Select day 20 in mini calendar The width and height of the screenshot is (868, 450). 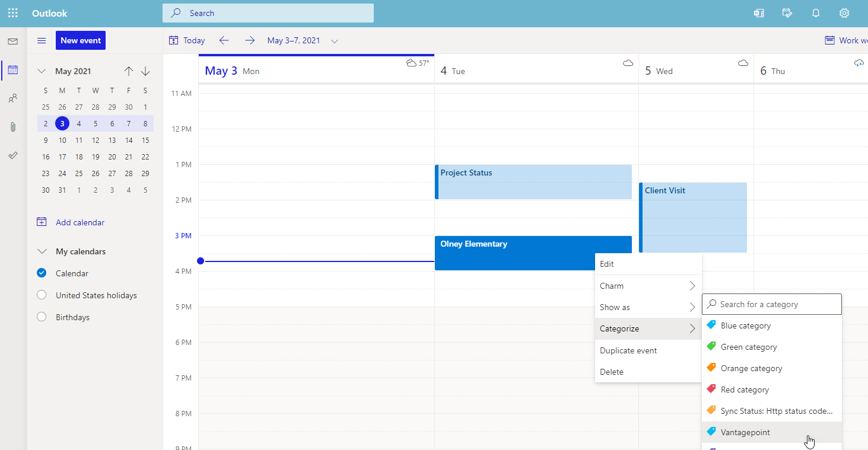click(112, 157)
